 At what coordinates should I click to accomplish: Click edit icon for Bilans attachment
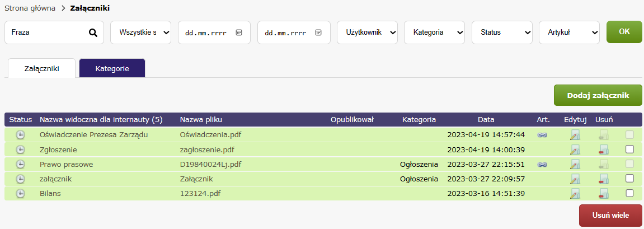point(575,193)
